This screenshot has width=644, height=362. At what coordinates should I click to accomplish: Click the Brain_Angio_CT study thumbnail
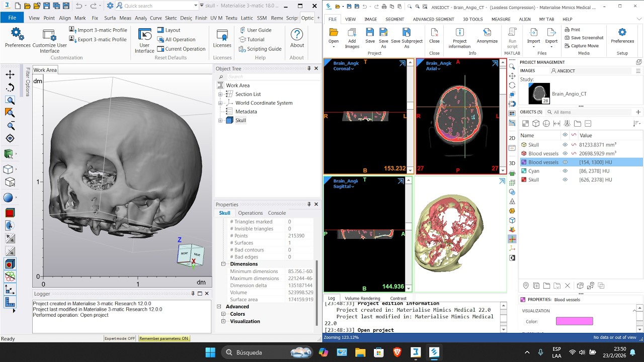(x=539, y=94)
